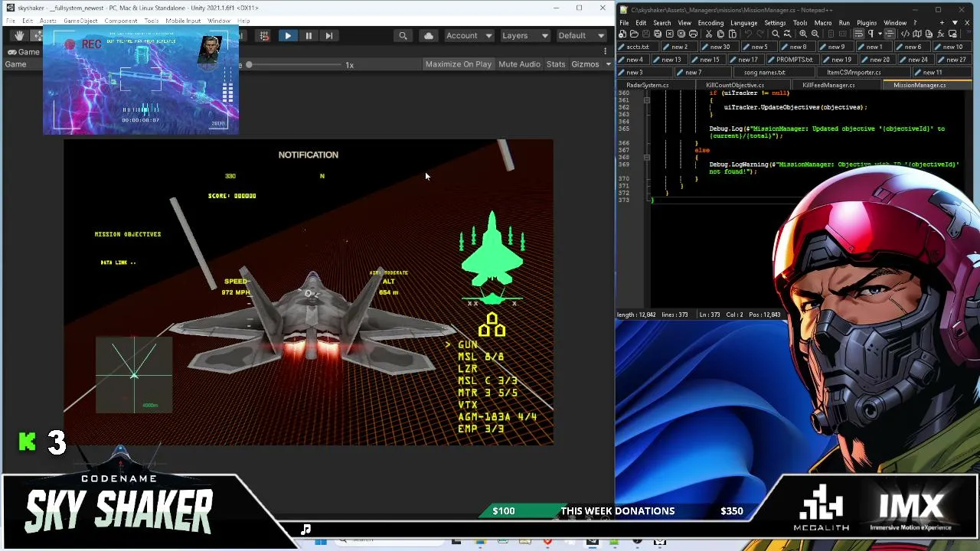Click Notepad++ Undo icon
980x551 pixels.
coord(748,34)
